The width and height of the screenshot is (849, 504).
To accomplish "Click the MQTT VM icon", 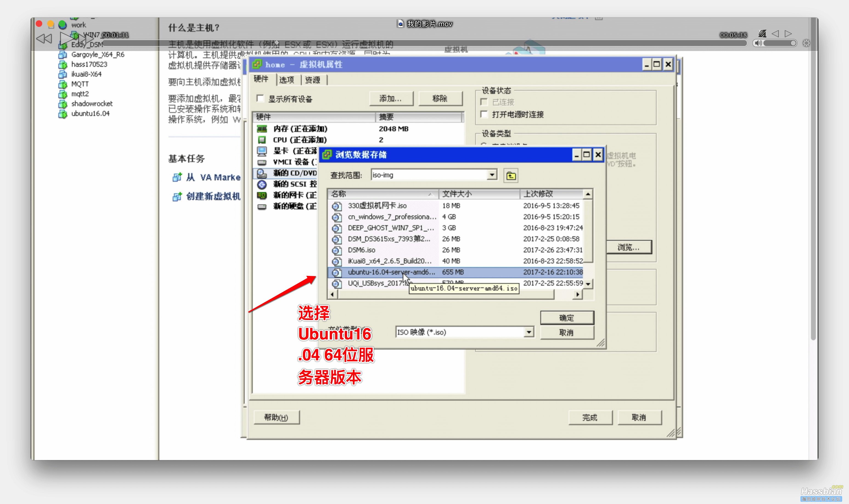I will [x=63, y=84].
